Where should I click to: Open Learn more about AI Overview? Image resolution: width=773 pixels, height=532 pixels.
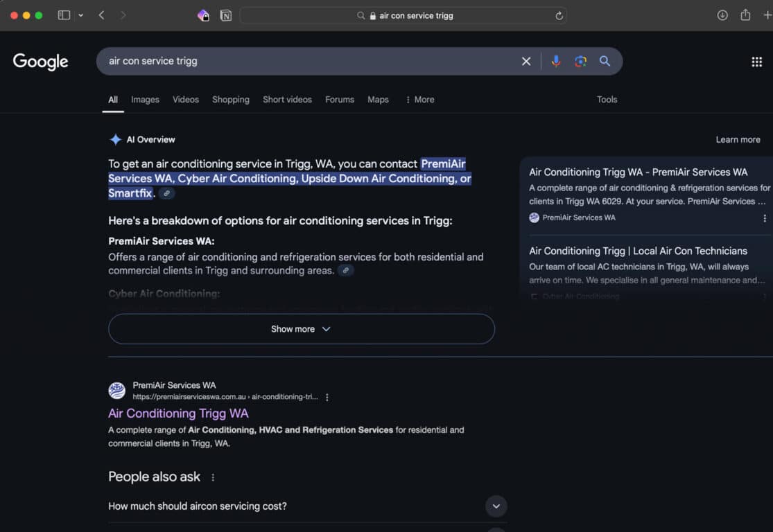pyautogui.click(x=738, y=139)
